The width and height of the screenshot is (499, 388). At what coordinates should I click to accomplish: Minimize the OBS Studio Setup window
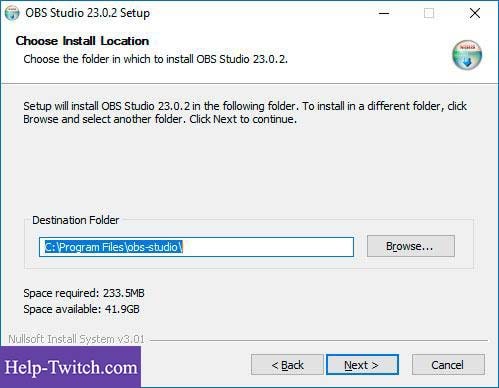point(384,13)
